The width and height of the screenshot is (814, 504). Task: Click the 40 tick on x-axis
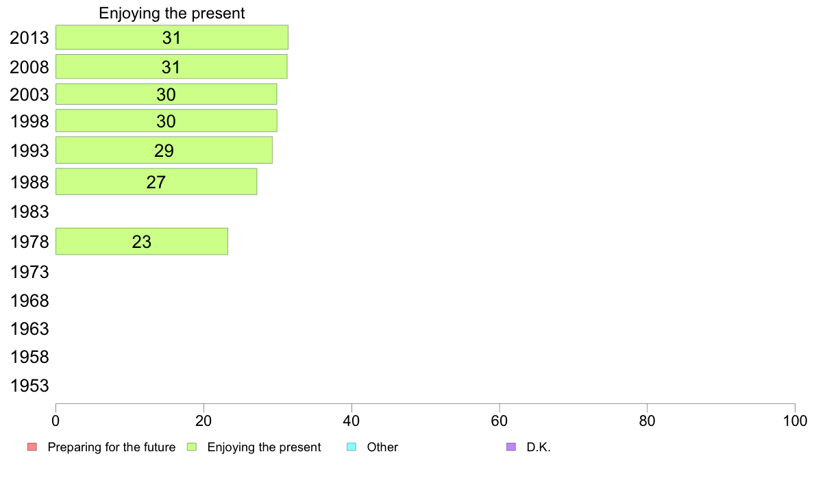[x=351, y=420]
